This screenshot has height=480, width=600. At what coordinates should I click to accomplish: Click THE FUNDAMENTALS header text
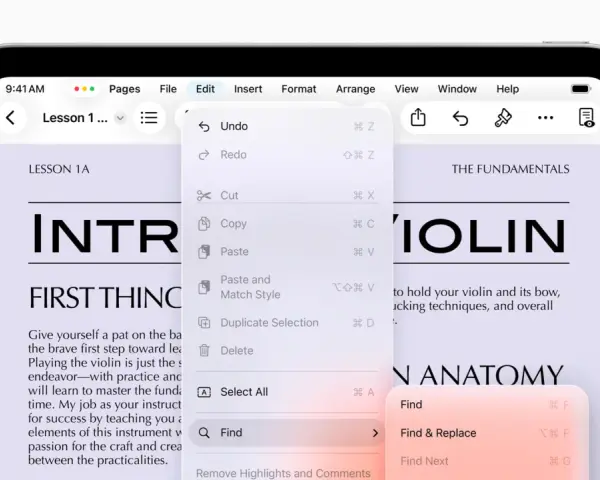pos(510,169)
